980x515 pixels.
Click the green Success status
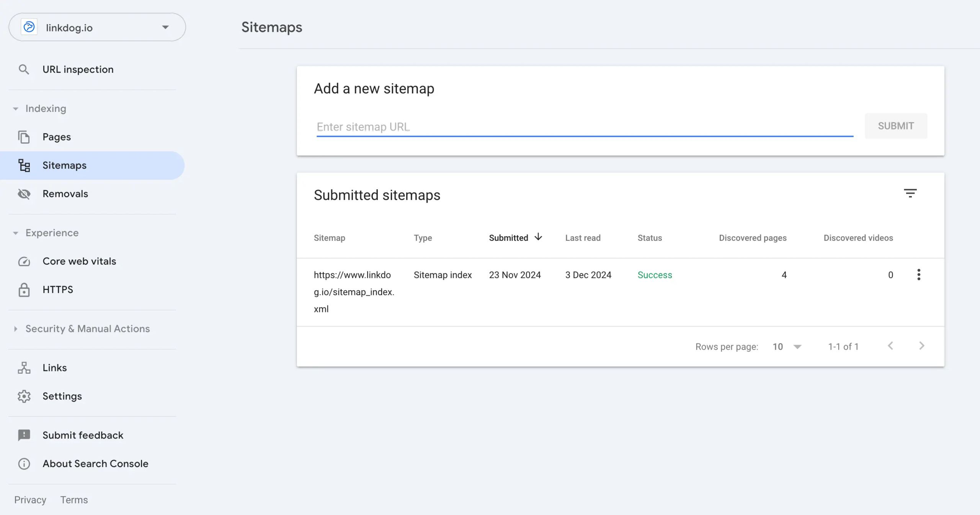point(655,275)
